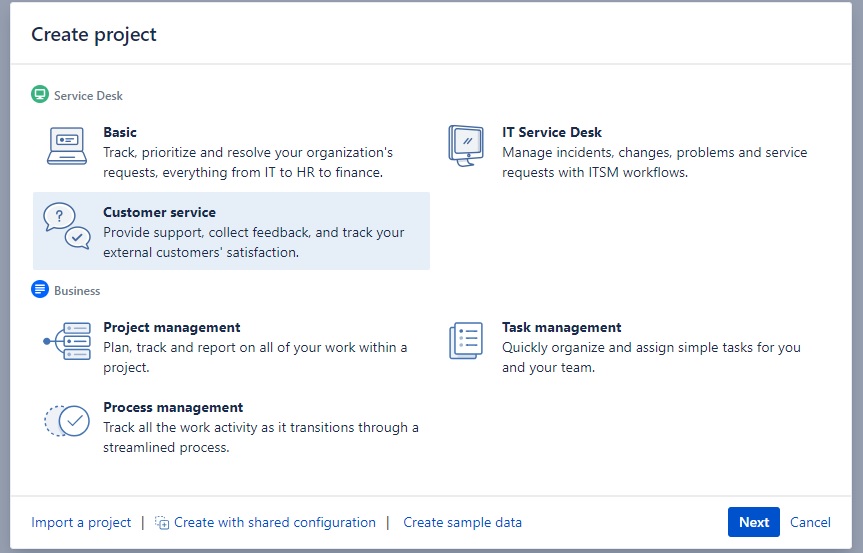Click the Create sample data link
The image size is (863, 553).
click(462, 522)
